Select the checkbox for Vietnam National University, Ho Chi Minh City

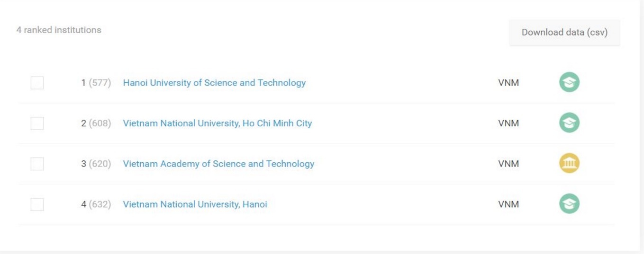[37, 123]
